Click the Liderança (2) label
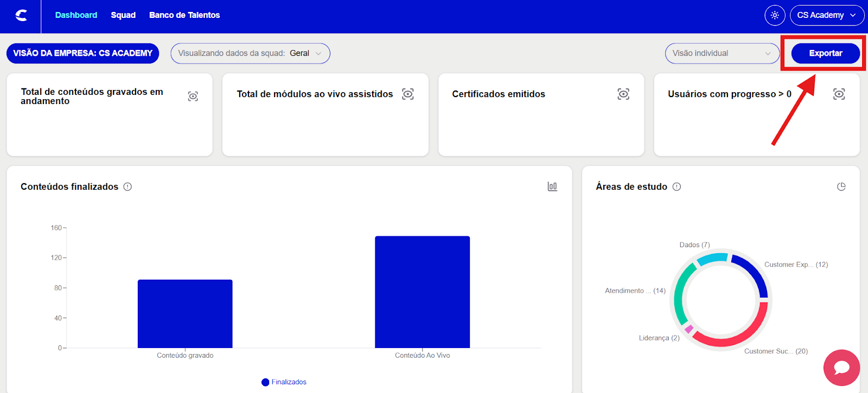Image resolution: width=868 pixels, height=393 pixels. coord(659,338)
